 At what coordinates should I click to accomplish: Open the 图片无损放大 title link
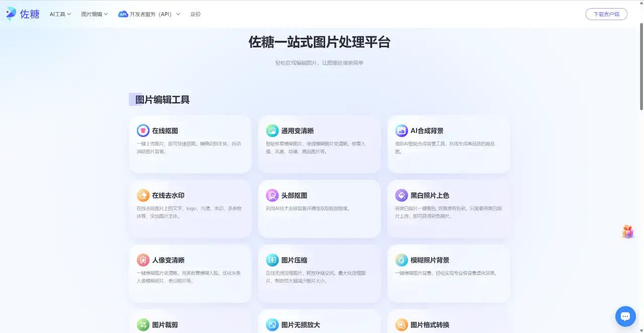click(x=301, y=325)
